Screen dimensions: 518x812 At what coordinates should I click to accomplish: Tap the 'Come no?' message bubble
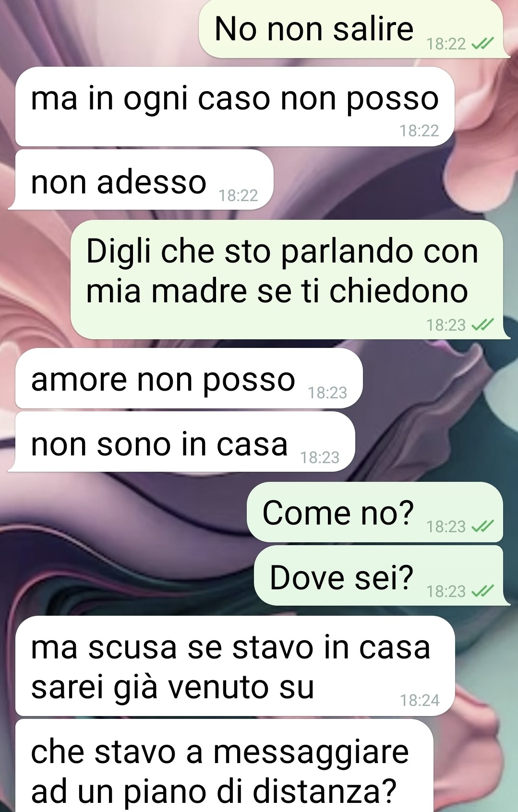pos(375,512)
